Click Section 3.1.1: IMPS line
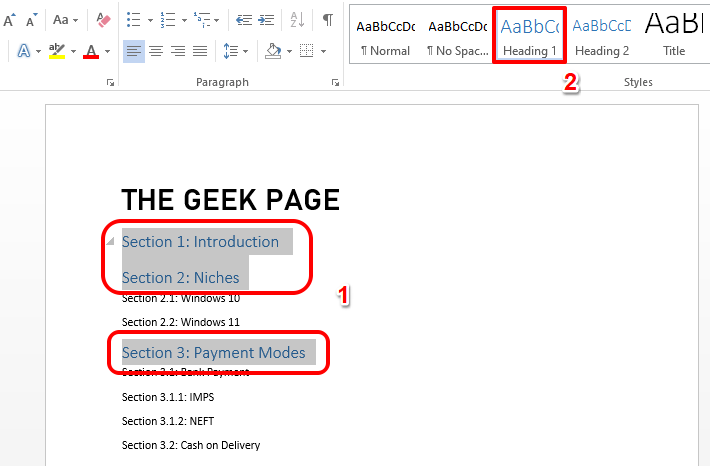This screenshot has height=466, width=710. click(x=168, y=397)
